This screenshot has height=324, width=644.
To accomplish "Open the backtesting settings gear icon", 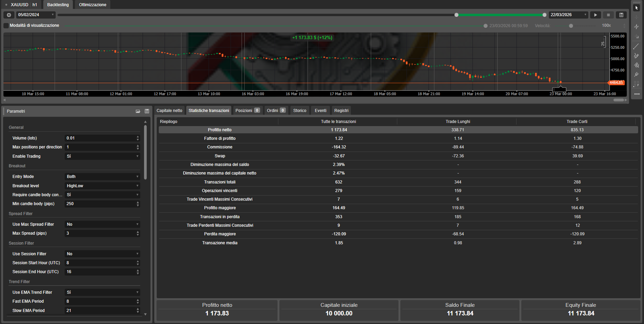I will [9, 15].
